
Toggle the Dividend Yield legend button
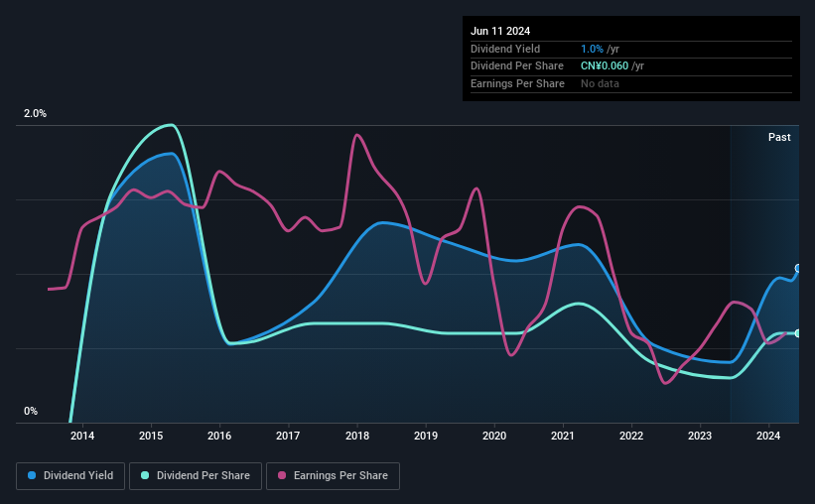[70, 476]
